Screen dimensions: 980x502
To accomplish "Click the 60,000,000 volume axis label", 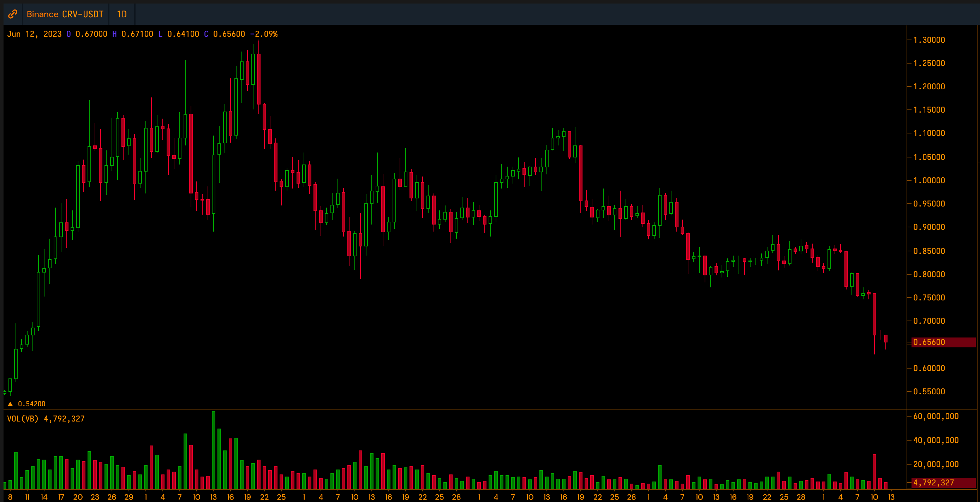I will pos(936,416).
